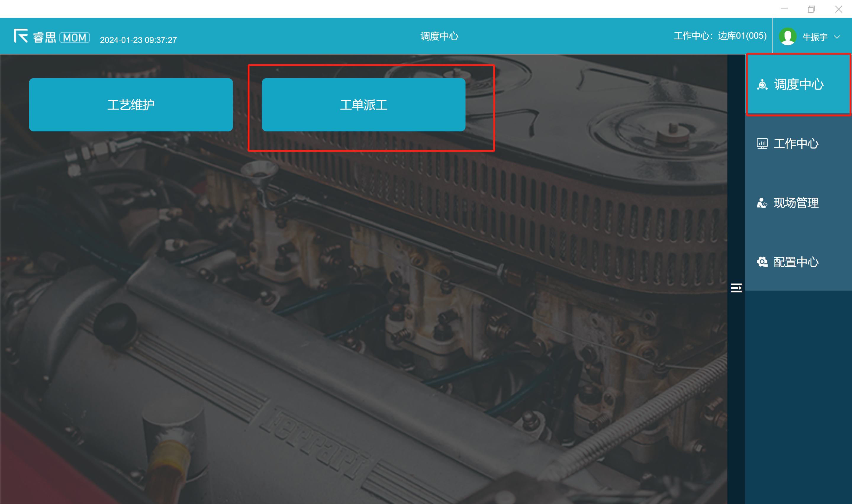The image size is (852, 504).
Task: Expand the user dropdown chevron beside 牛振宇
Action: [x=837, y=37]
